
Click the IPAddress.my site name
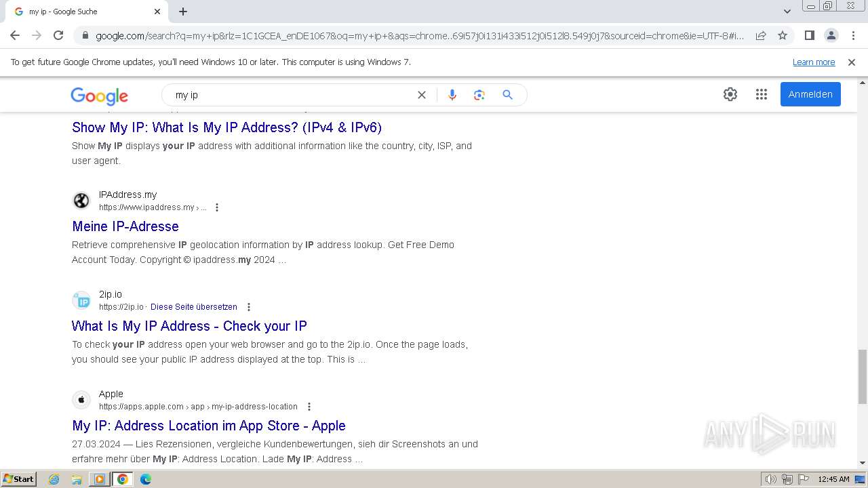coord(127,195)
